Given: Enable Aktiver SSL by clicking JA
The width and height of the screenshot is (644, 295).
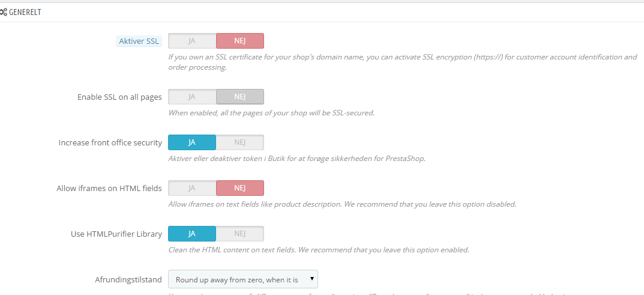Looking at the screenshot, I should click(x=192, y=41).
